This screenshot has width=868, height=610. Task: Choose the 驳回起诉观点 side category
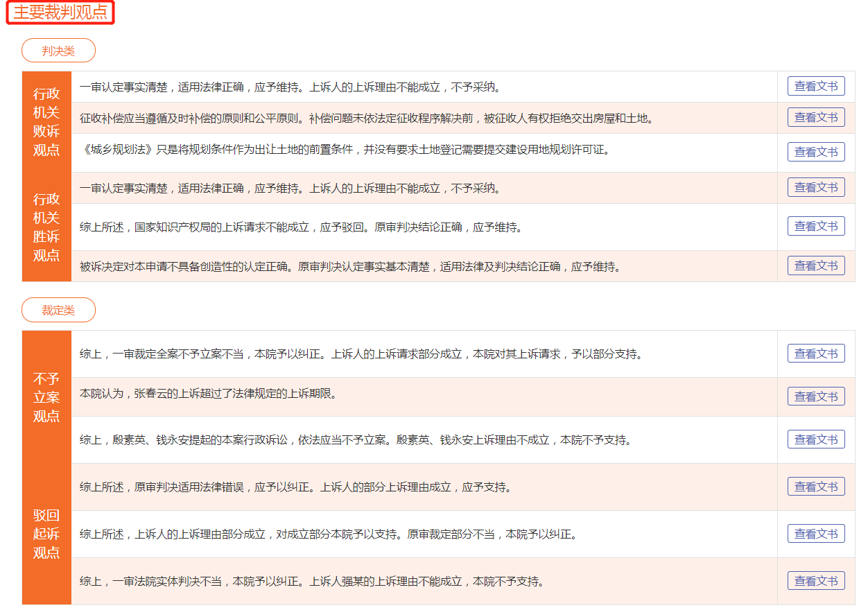click(46, 534)
